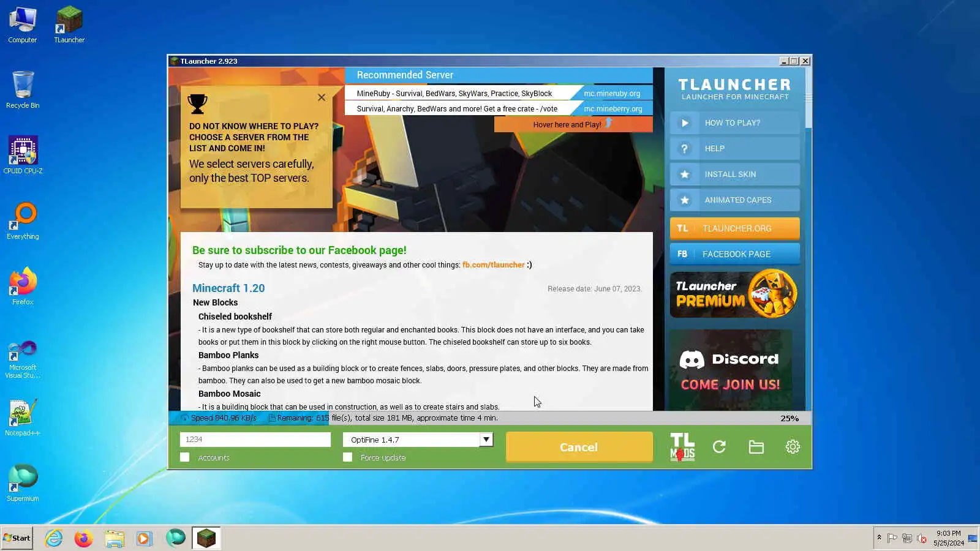This screenshot has width=980, height=551.
Task: Open the launcher settings gear
Action: click(x=793, y=447)
